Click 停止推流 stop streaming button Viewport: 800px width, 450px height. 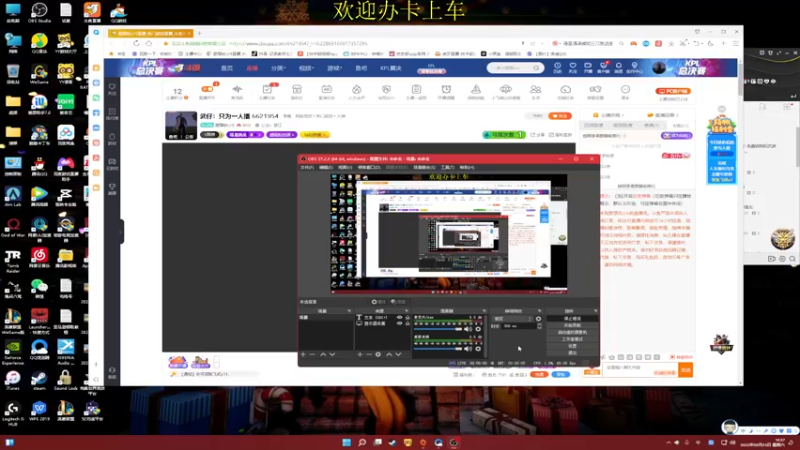[572, 318]
